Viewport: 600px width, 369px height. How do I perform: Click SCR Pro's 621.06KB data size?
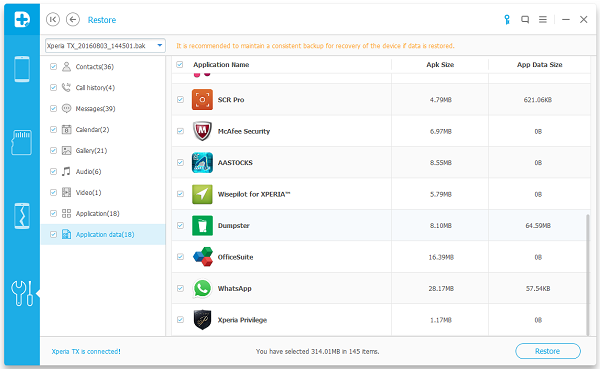pyautogui.click(x=538, y=100)
